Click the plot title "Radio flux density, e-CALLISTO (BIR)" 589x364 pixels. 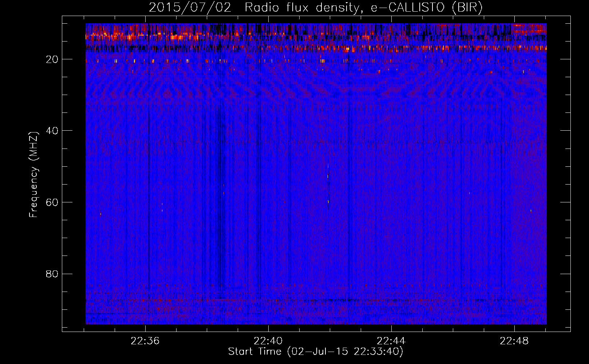tap(363, 8)
